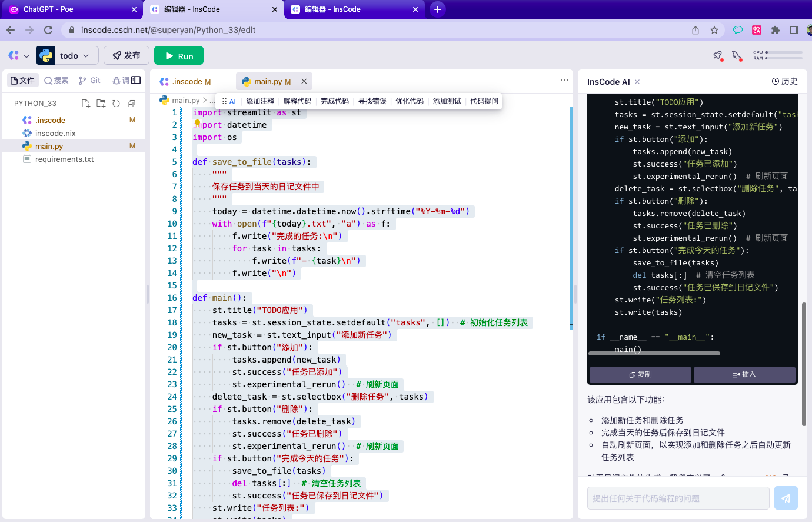812x522 pixels.
Task: Insert AI code with 插入 button
Action: click(x=744, y=374)
